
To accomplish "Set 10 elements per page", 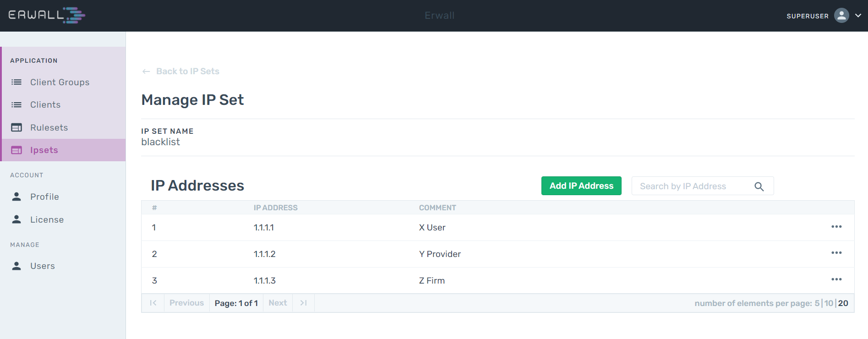I will tap(829, 303).
